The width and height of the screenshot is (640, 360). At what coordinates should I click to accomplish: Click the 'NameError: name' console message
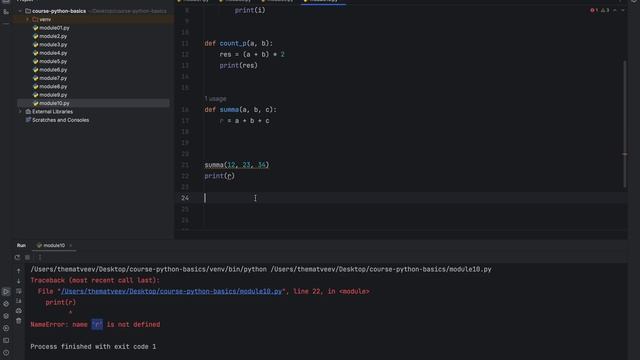tap(95, 324)
